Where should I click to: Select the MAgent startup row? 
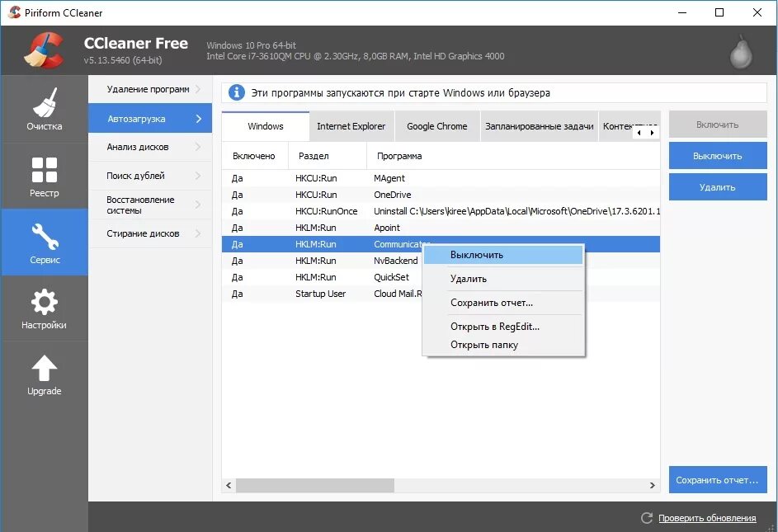(441, 178)
